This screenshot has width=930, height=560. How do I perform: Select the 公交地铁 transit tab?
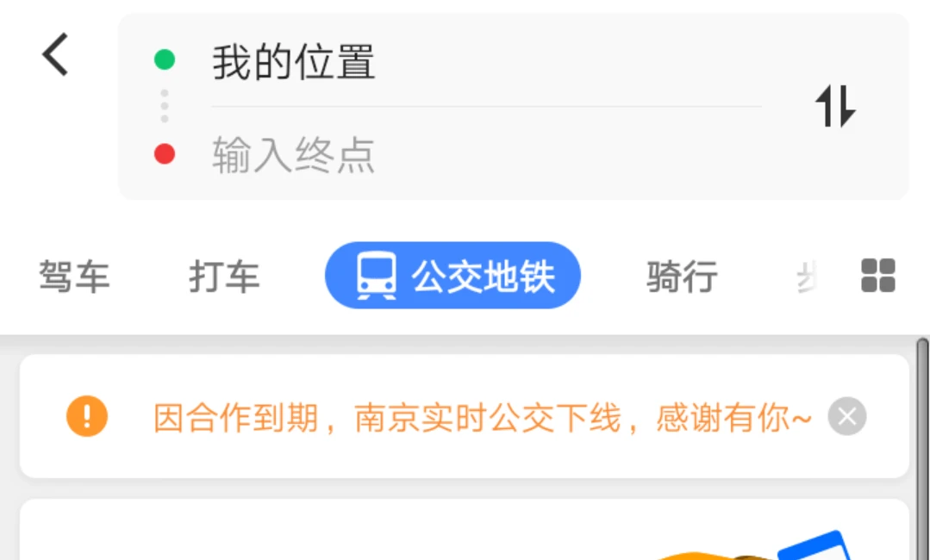[x=453, y=276]
